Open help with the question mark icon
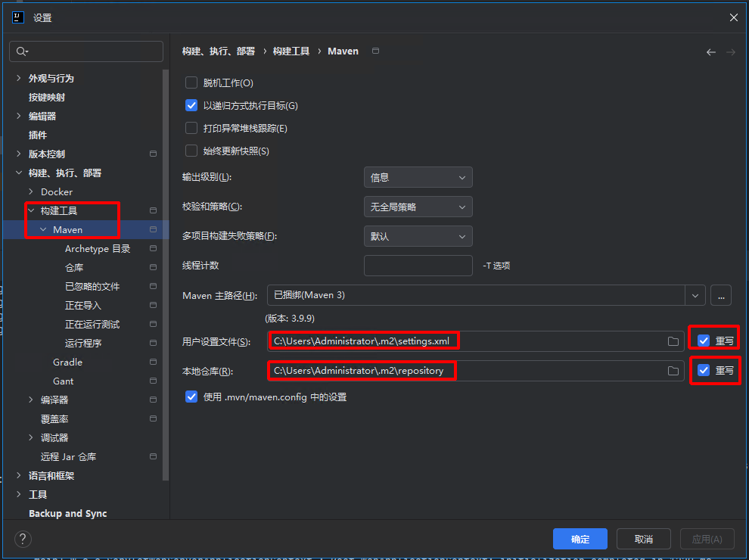Viewport: 749px width, 560px height. [23, 539]
